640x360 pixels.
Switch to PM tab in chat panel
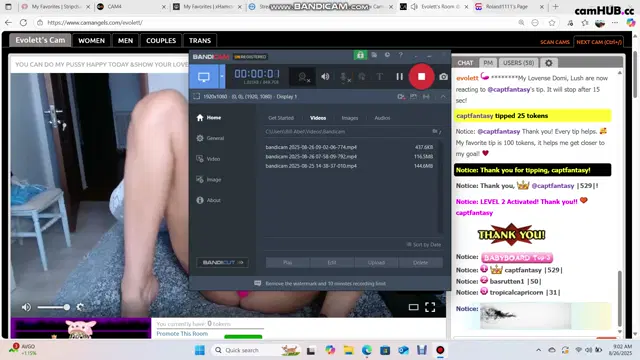[488, 63]
